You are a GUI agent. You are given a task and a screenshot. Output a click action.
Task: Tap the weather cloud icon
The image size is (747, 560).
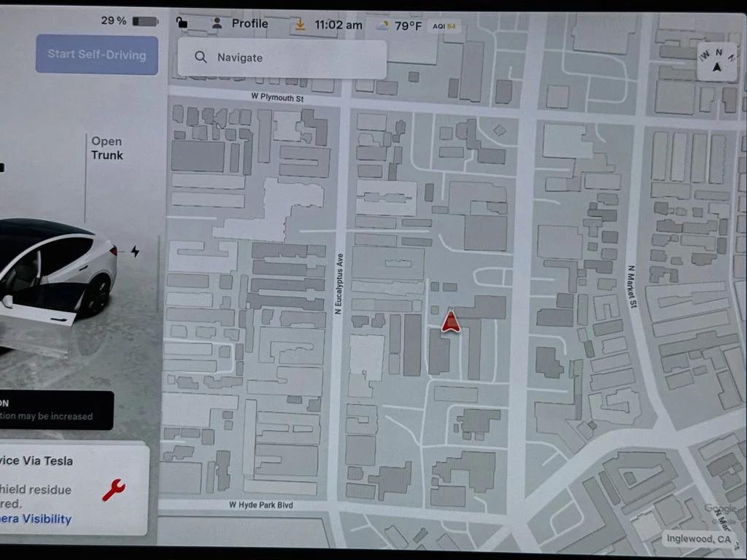click(382, 26)
